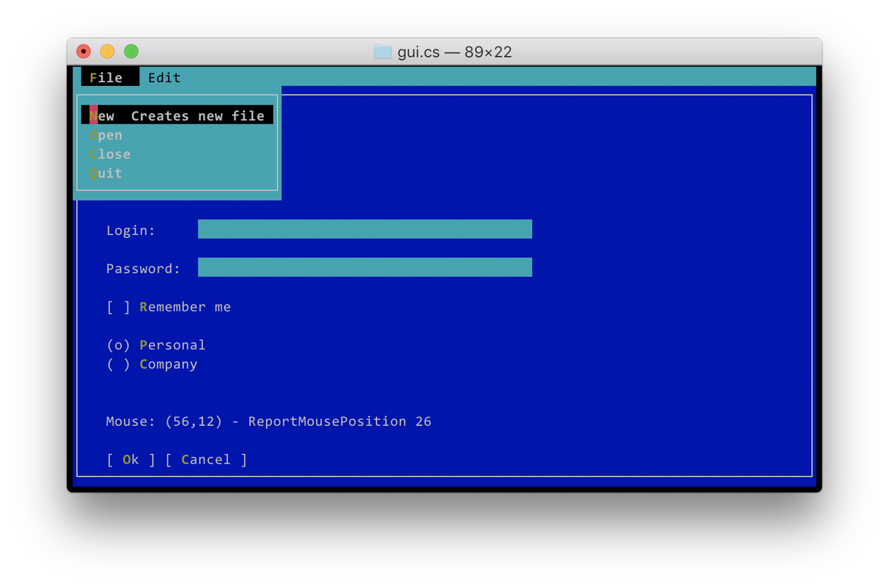Enable the Remember me checkbox
The width and height of the screenshot is (889, 588).
tap(169, 307)
